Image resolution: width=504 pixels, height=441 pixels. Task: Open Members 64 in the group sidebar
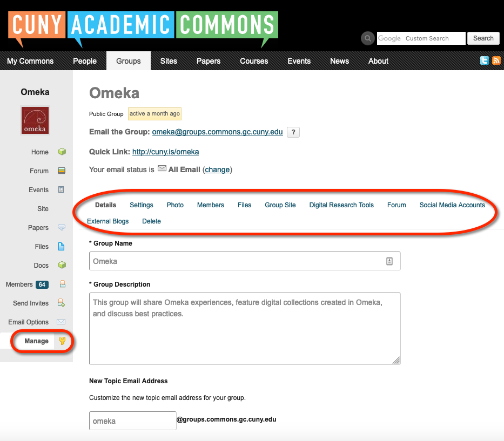[x=27, y=284]
